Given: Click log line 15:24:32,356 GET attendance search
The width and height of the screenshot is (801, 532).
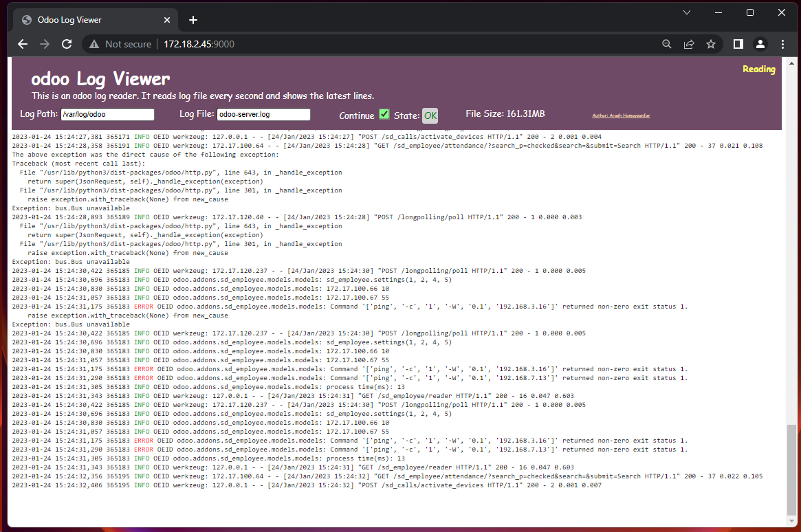Looking at the screenshot, I should coord(387,476).
